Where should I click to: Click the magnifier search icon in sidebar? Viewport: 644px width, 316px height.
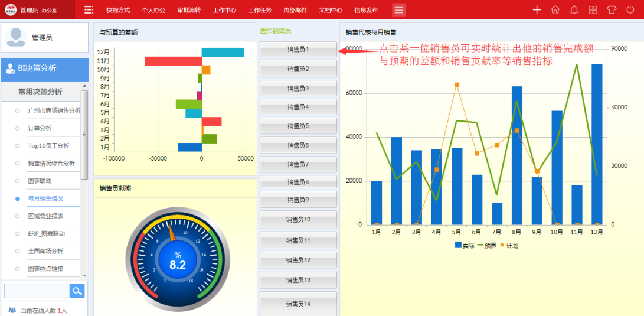tap(77, 291)
